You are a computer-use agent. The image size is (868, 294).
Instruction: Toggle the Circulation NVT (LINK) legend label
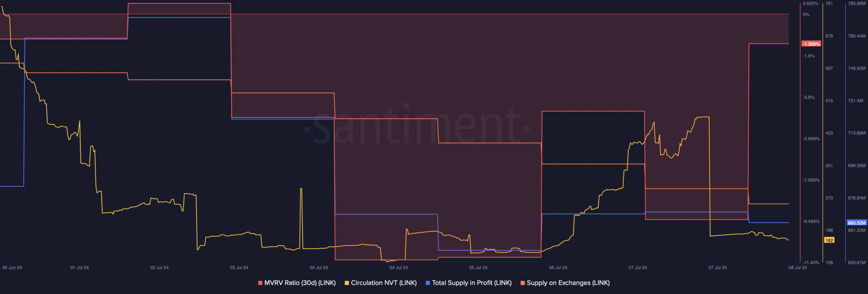click(x=383, y=283)
